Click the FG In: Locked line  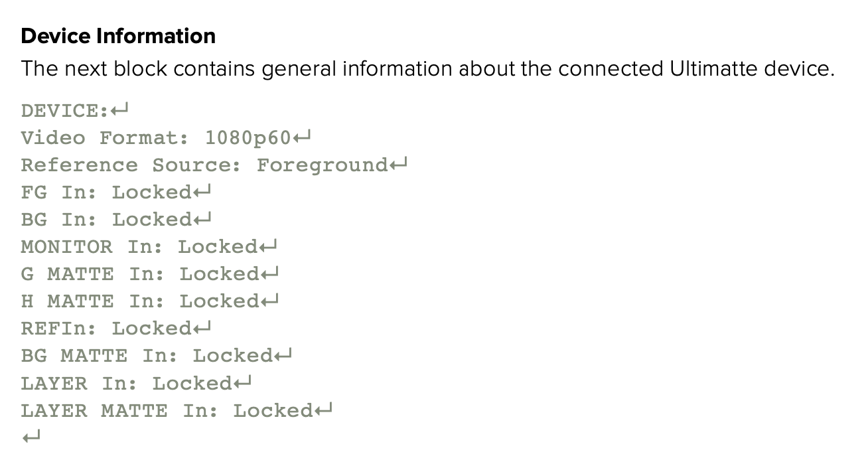point(106,193)
